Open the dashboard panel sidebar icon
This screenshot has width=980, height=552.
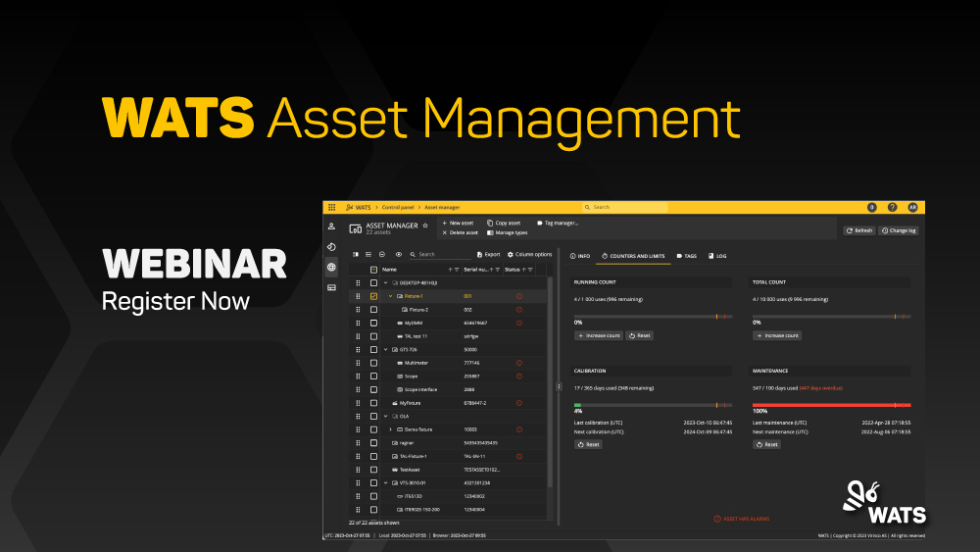pyautogui.click(x=332, y=287)
